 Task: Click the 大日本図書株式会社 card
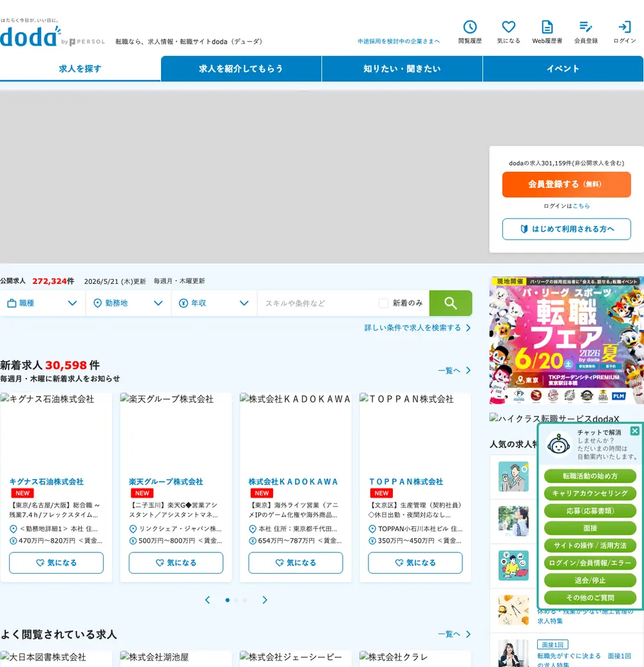[56, 659]
